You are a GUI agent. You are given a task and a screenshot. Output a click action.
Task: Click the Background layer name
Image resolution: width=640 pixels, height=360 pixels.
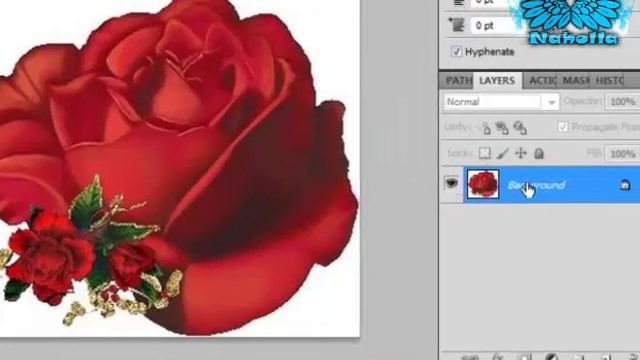coord(536,185)
